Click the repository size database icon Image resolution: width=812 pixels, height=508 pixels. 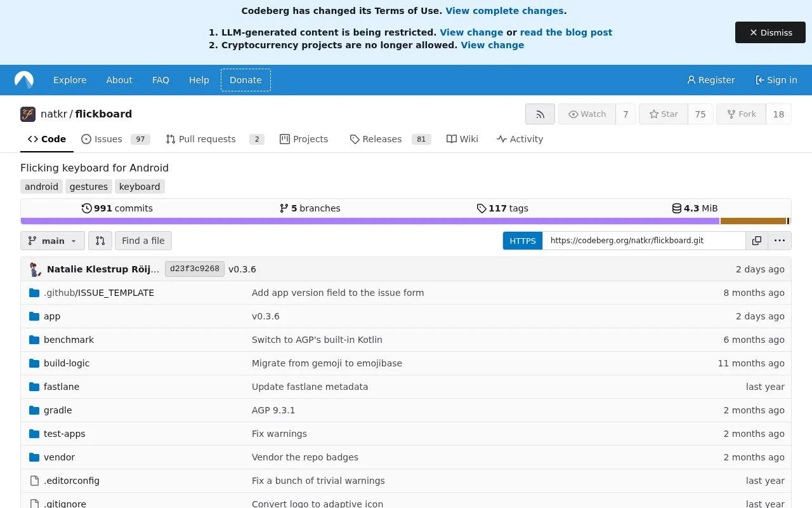point(677,208)
